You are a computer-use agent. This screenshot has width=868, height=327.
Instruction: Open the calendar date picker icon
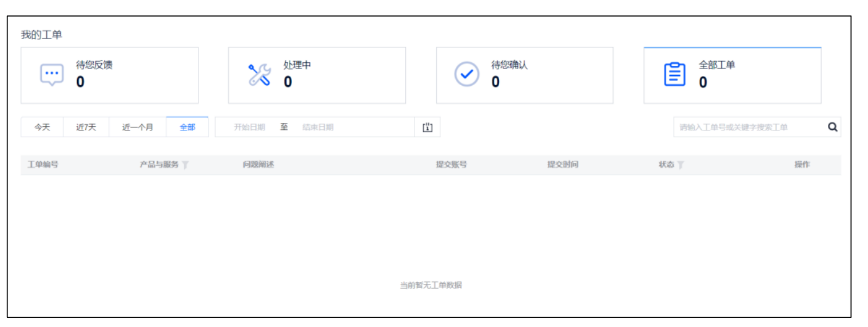(x=427, y=127)
